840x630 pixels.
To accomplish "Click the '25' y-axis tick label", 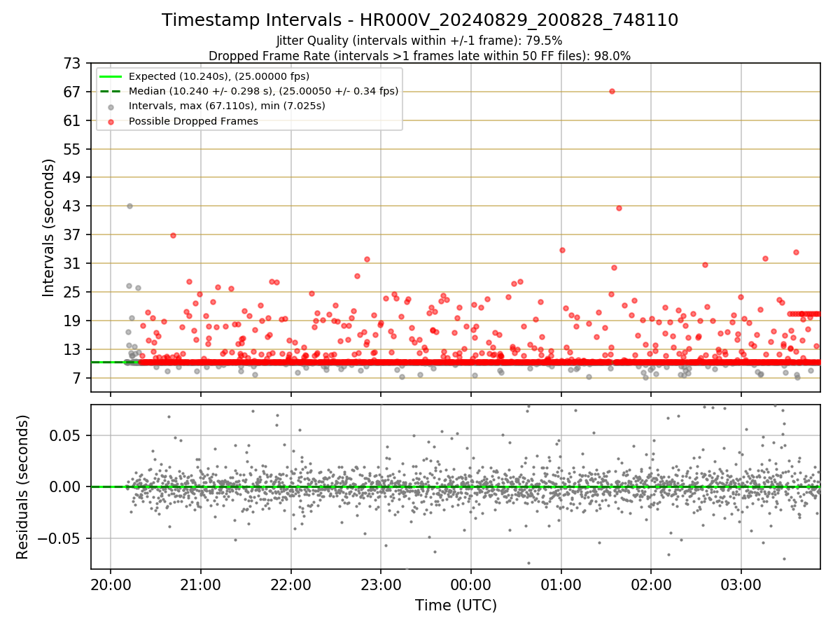I will (73, 293).
